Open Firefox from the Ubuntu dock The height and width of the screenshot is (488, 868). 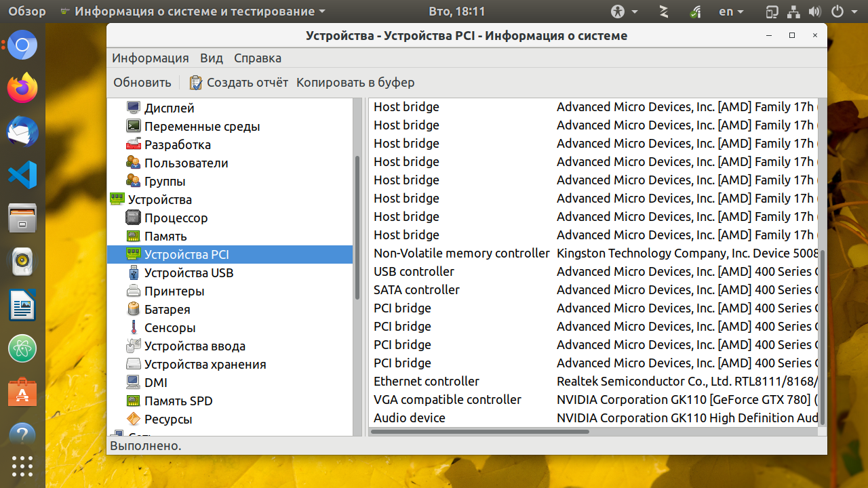(x=22, y=88)
